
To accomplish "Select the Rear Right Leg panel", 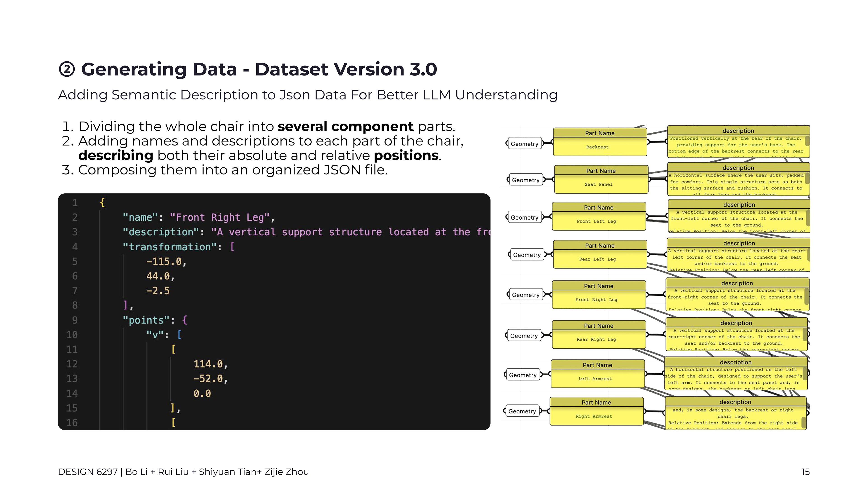I will point(599,334).
